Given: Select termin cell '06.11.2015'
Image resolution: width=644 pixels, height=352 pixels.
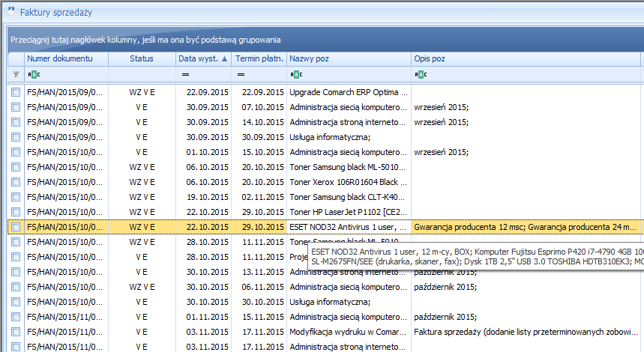Looking at the screenshot, I should [259, 287].
